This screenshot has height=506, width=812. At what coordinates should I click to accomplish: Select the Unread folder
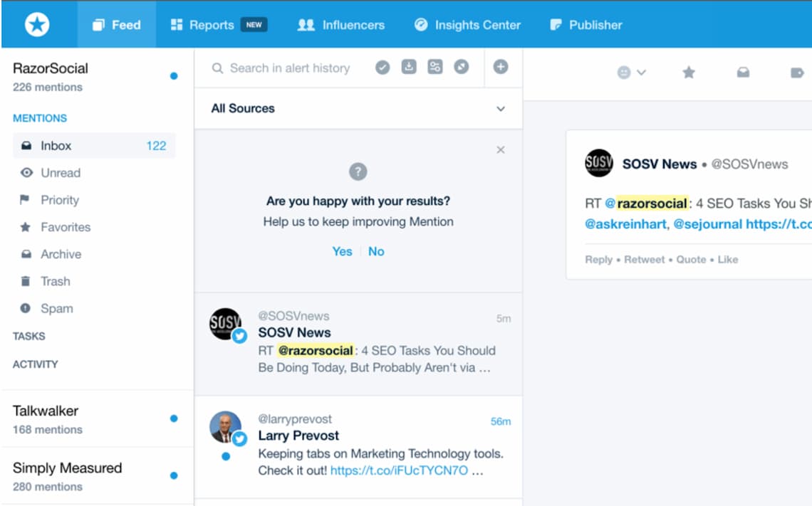(x=61, y=173)
